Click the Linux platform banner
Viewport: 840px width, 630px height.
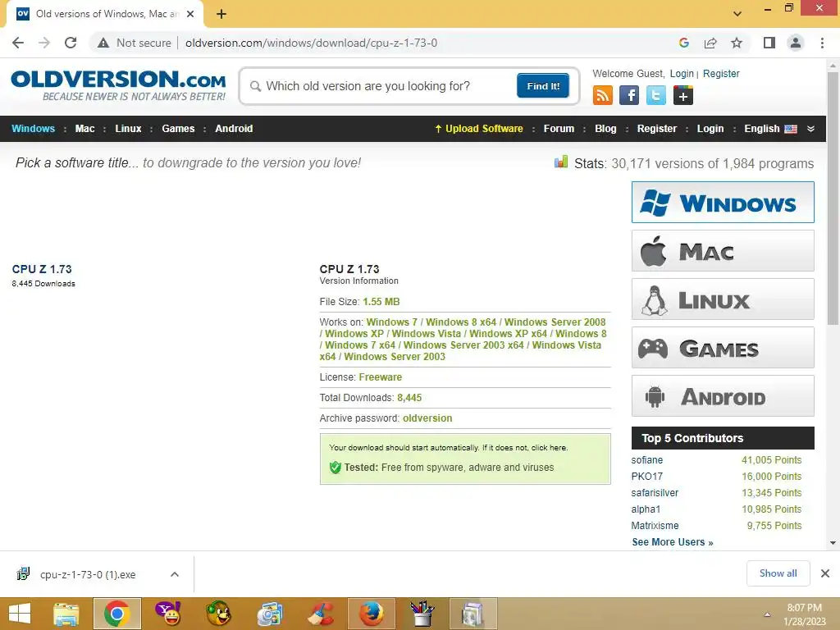tap(723, 299)
